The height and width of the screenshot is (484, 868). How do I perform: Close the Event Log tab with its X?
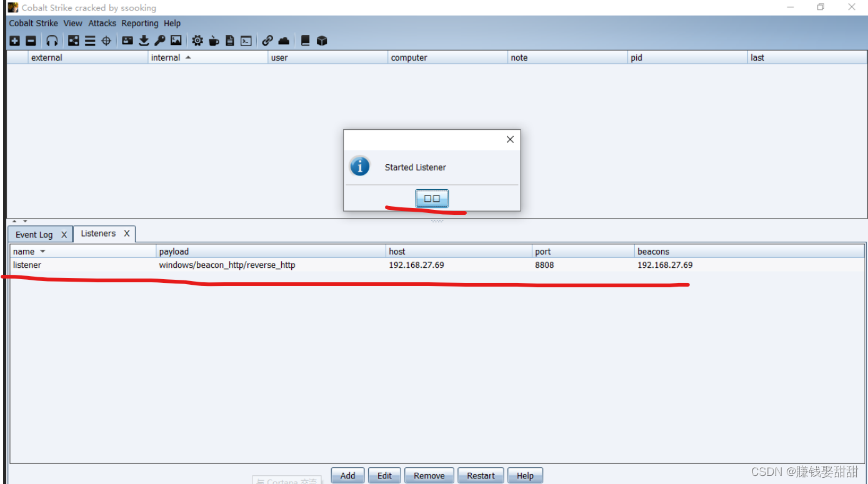click(64, 235)
